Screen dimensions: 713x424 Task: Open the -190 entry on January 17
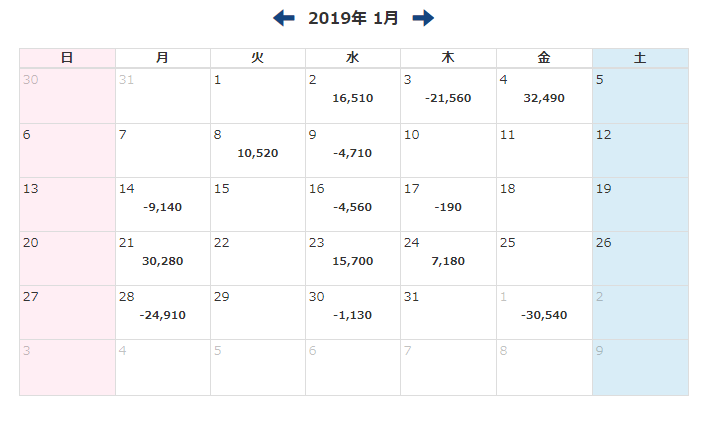(448, 207)
